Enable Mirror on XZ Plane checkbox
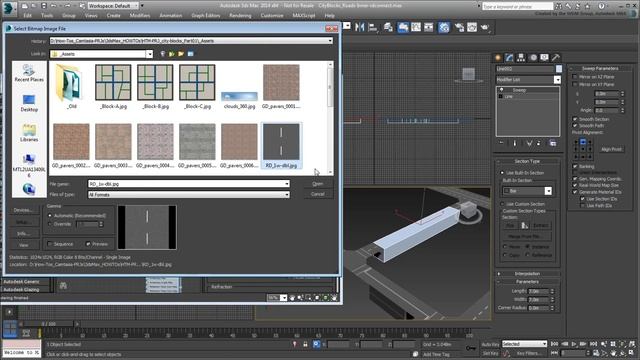This screenshot has width=640, height=360. [x=575, y=77]
